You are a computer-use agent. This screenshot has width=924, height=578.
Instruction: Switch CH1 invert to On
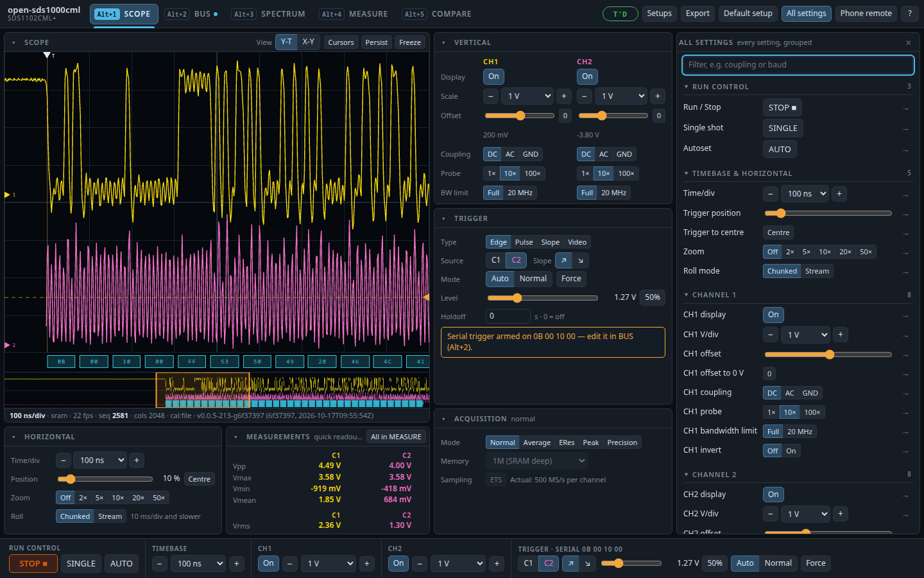click(x=791, y=451)
